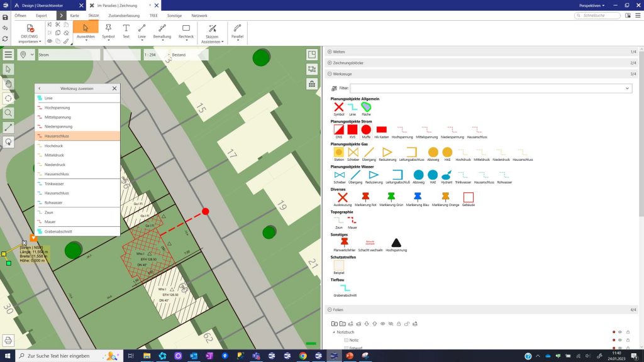Image resolution: width=644 pixels, height=362 pixels.
Task: Select the Text tool in the ribbon
Action: click(x=126, y=31)
